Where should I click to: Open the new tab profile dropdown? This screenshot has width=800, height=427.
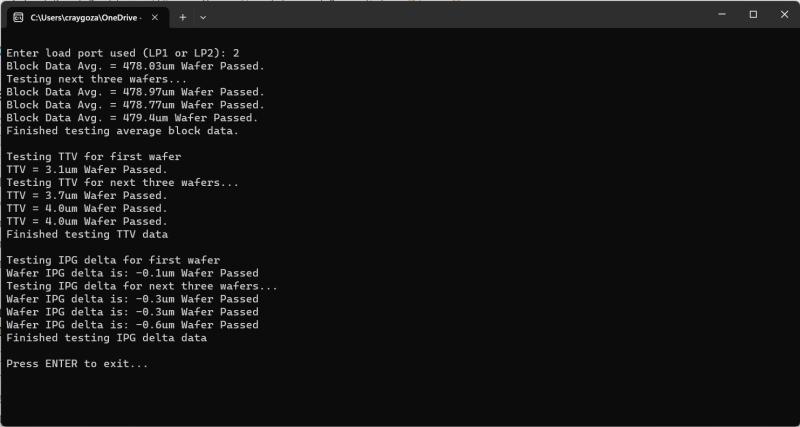203,17
